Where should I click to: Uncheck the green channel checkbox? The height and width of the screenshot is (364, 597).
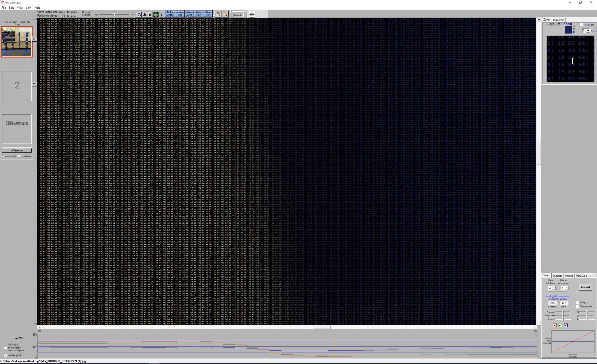coord(560,325)
